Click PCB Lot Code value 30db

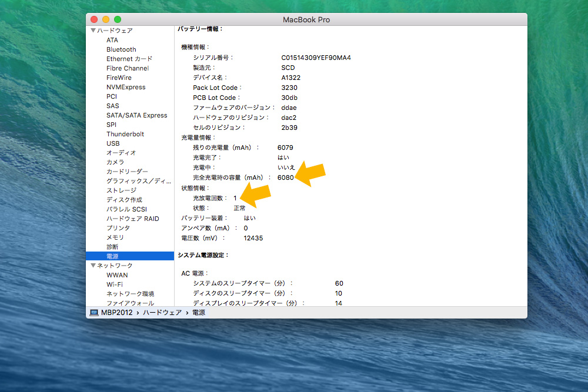tap(289, 98)
